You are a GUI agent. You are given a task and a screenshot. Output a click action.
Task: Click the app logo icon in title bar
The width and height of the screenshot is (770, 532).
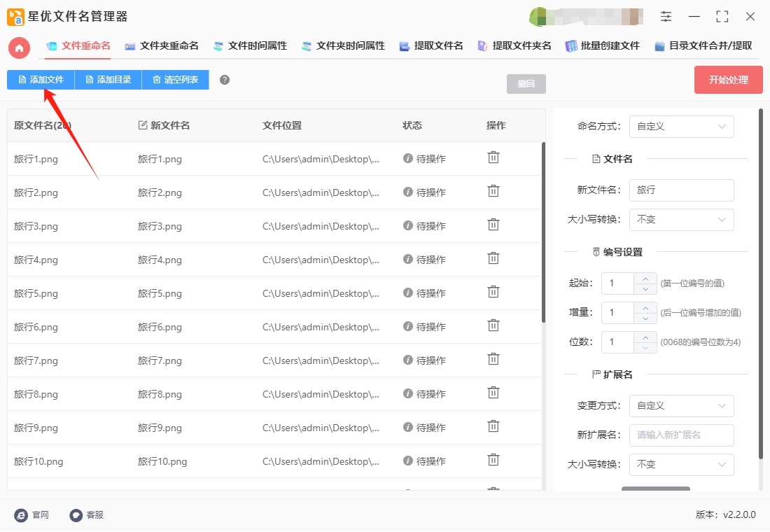(x=15, y=17)
